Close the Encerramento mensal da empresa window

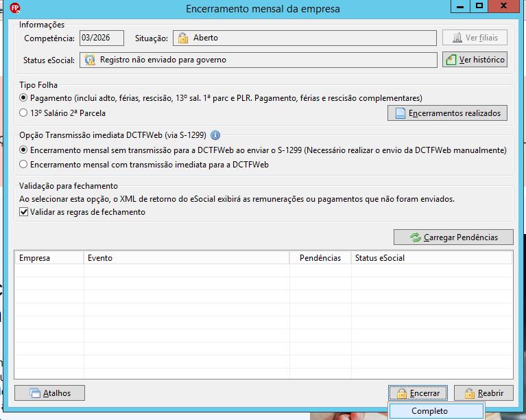[503, 6]
